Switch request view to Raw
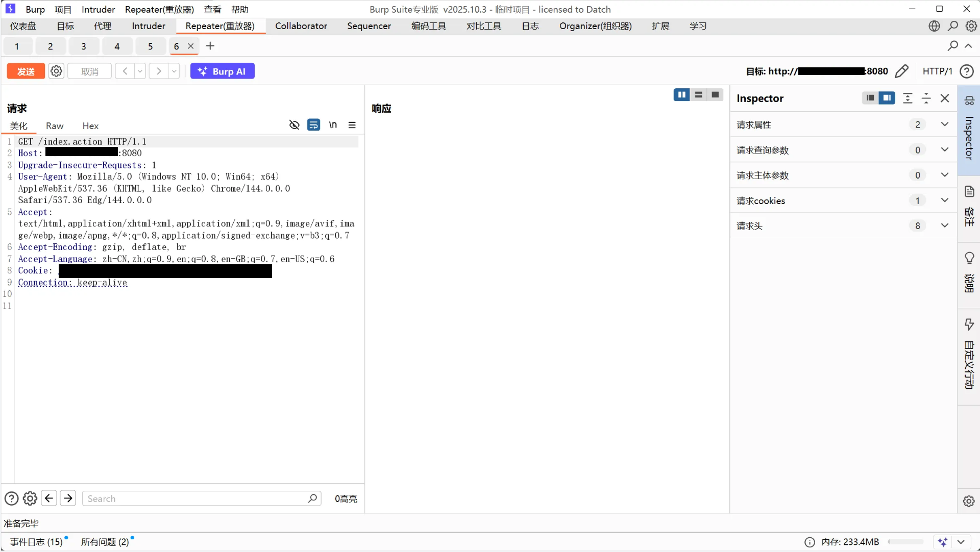The width and height of the screenshot is (980, 552). click(x=55, y=126)
